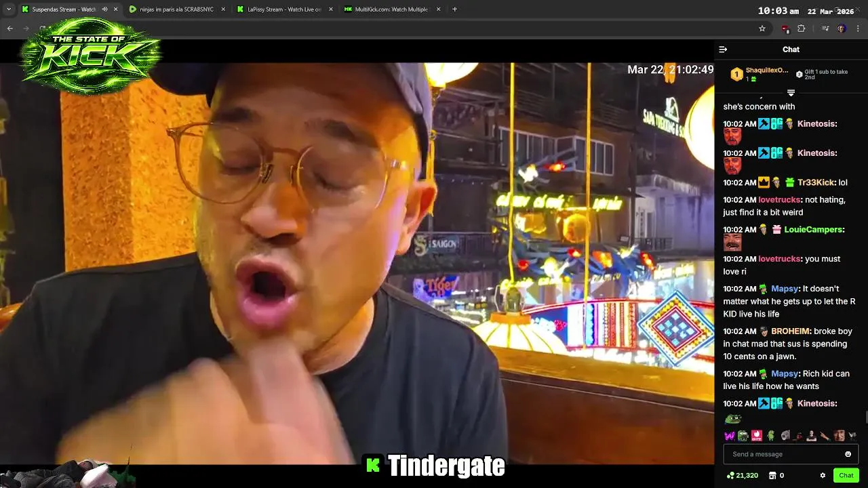Click the Send a message input field

791,454
